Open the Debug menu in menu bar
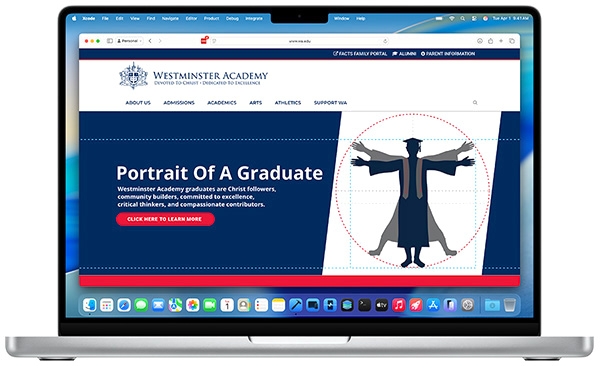This screenshot has width=600, height=366. tap(232, 18)
